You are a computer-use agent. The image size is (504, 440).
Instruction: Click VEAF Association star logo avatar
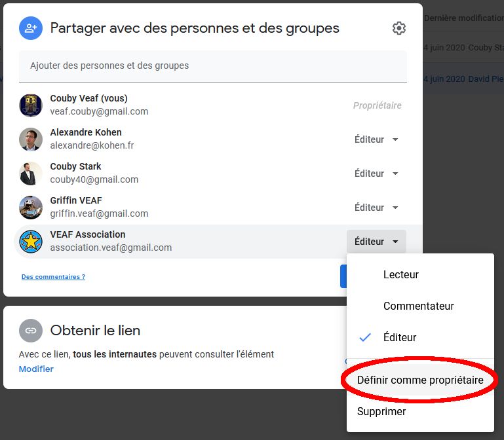coord(31,242)
